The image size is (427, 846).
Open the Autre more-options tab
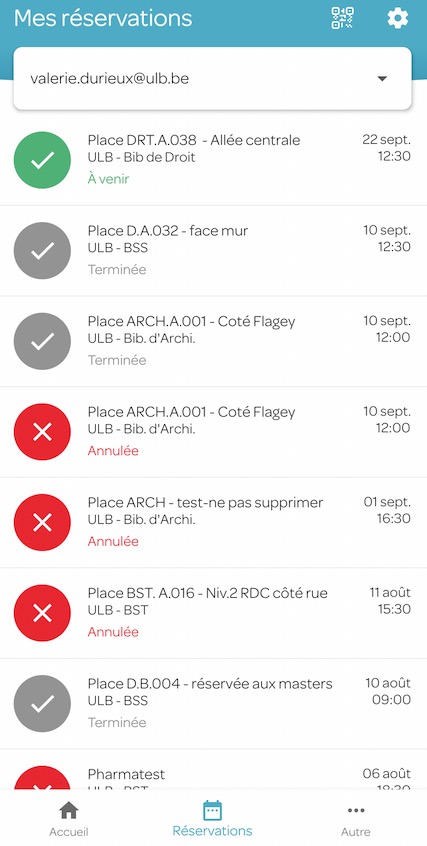(x=356, y=818)
